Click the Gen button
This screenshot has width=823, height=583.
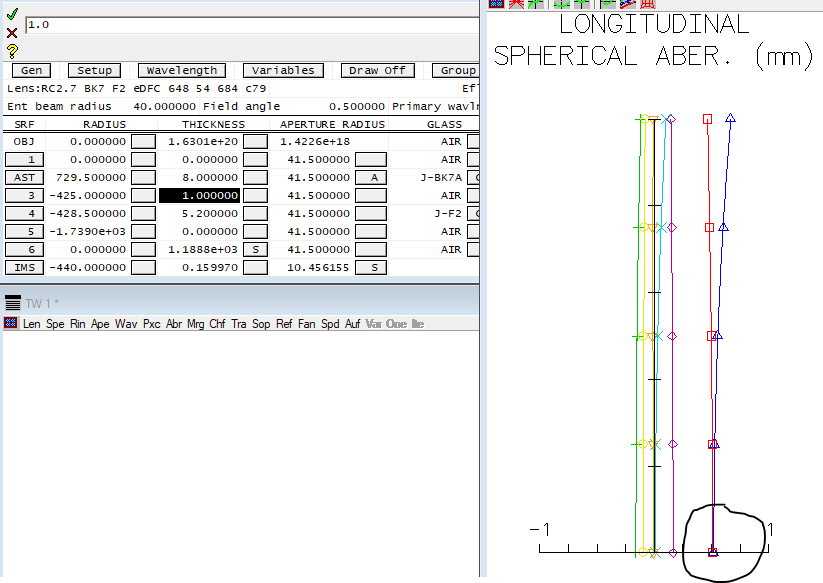(31, 70)
